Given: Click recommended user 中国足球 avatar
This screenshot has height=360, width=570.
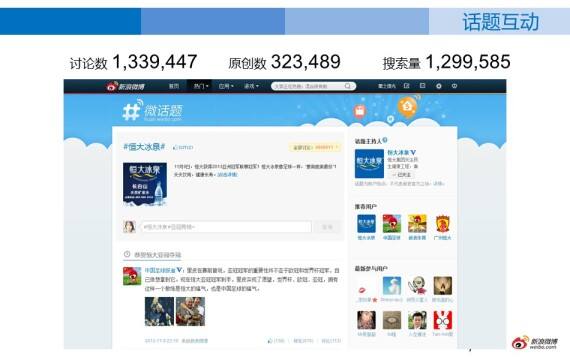Looking at the screenshot, I should point(392,224).
